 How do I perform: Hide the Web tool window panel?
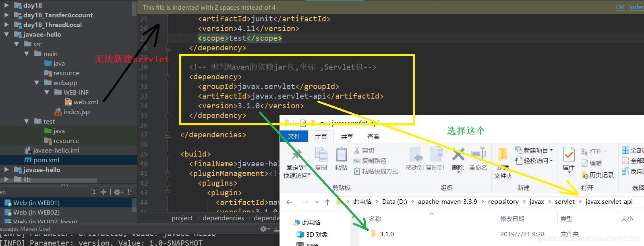(130, 192)
